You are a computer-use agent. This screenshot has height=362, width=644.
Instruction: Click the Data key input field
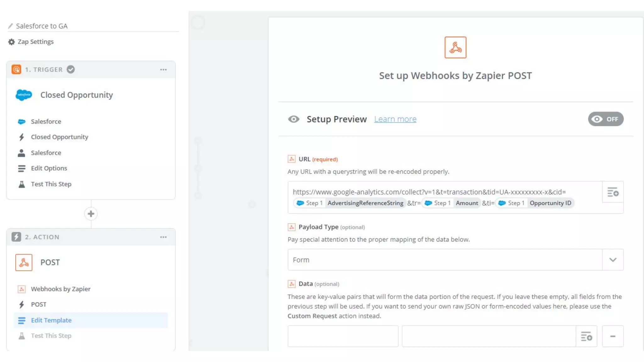tap(343, 336)
